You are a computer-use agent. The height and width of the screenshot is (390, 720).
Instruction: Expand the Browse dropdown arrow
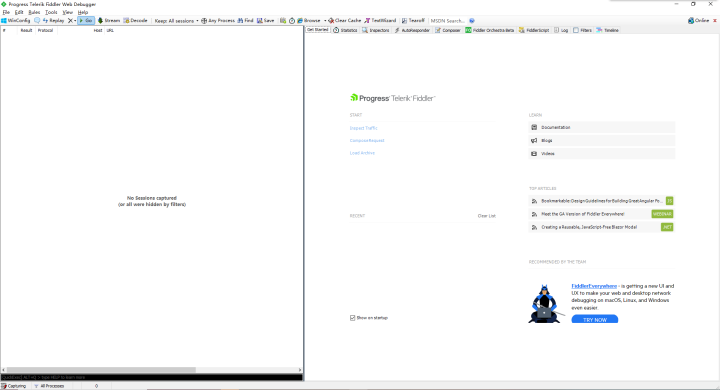coord(325,21)
